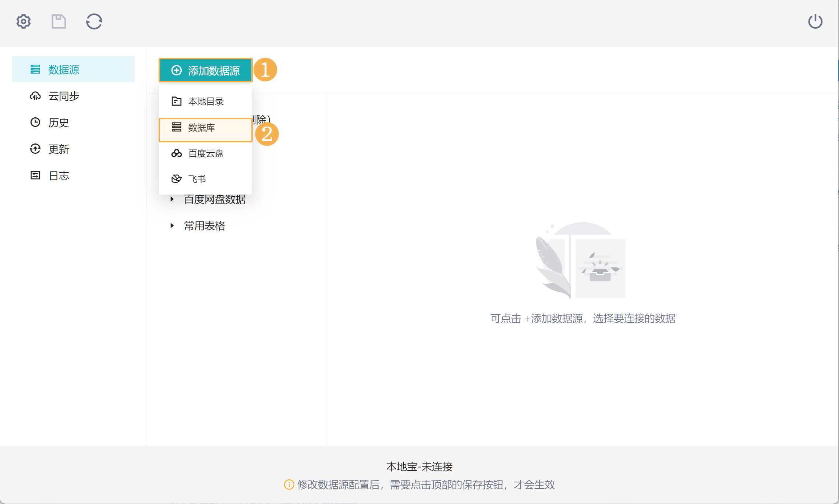Click the 本地宝-未连接 status text
839x504 pixels.
pyautogui.click(x=419, y=466)
